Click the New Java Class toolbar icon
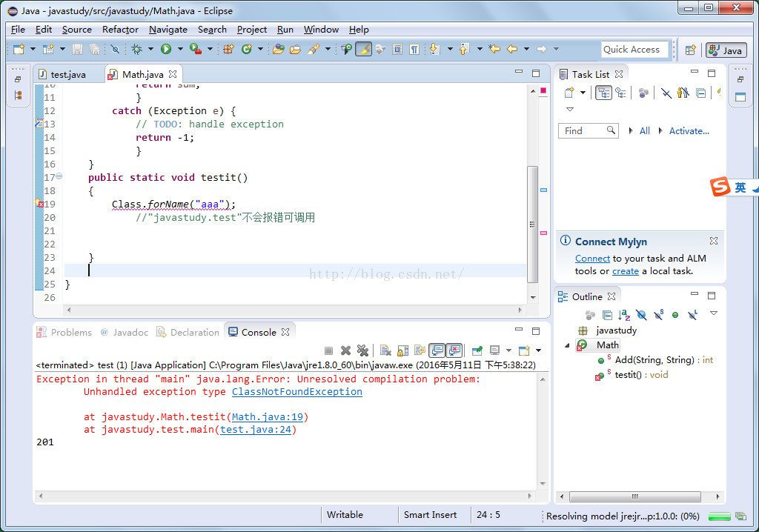759x532 pixels. pos(247,49)
